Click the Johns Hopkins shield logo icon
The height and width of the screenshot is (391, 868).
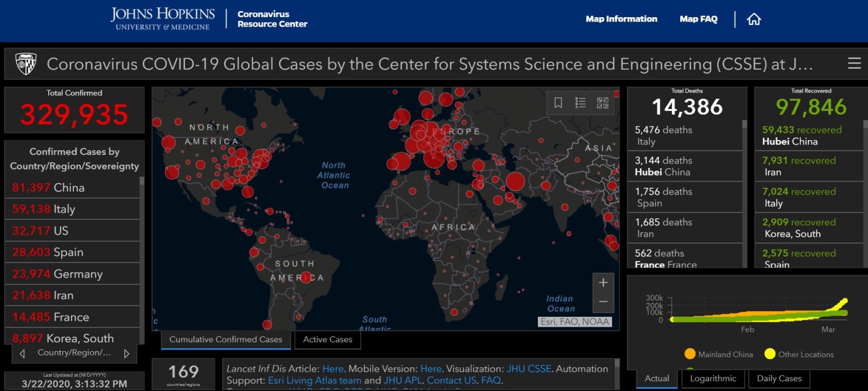coord(26,64)
